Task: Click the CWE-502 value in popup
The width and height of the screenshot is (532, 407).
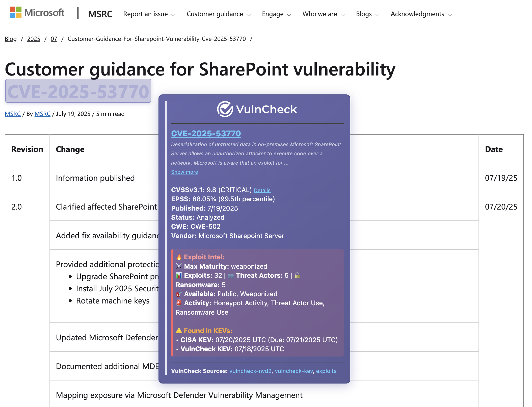Action: [x=205, y=226]
